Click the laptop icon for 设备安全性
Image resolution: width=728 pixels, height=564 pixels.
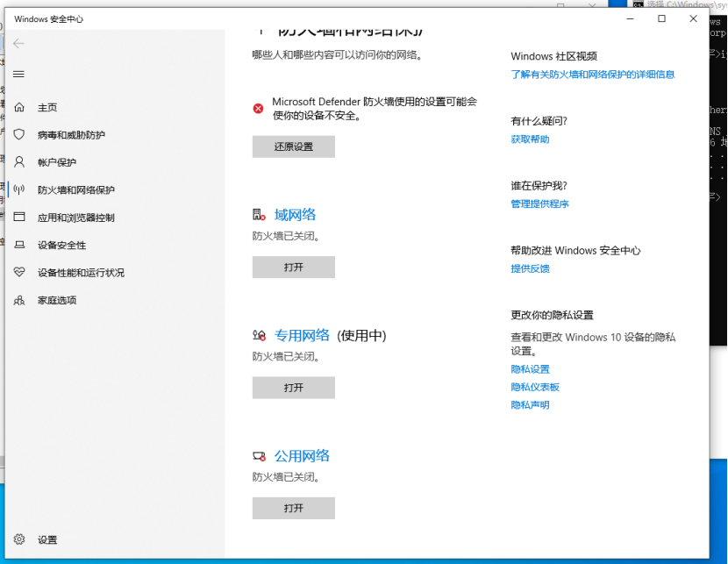(19, 245)
